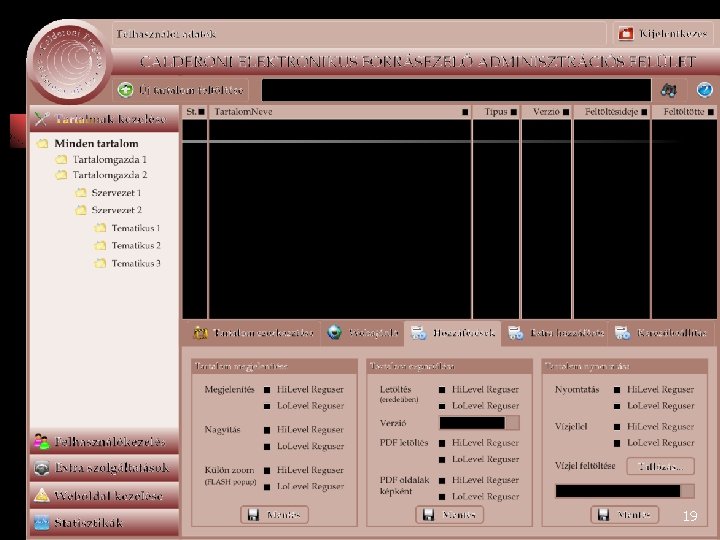Open the Verzió dropdown arrow

(512, 423)
